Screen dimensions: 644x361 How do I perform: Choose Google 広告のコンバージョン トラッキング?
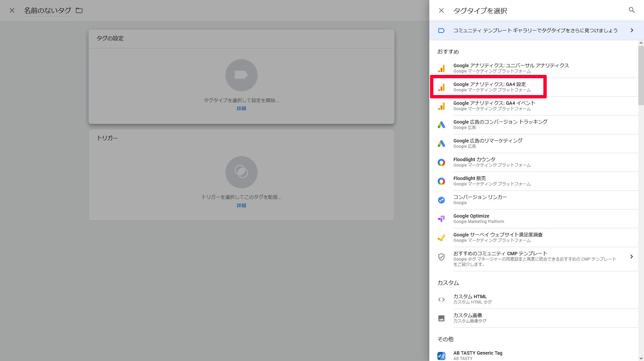[534, 125]
